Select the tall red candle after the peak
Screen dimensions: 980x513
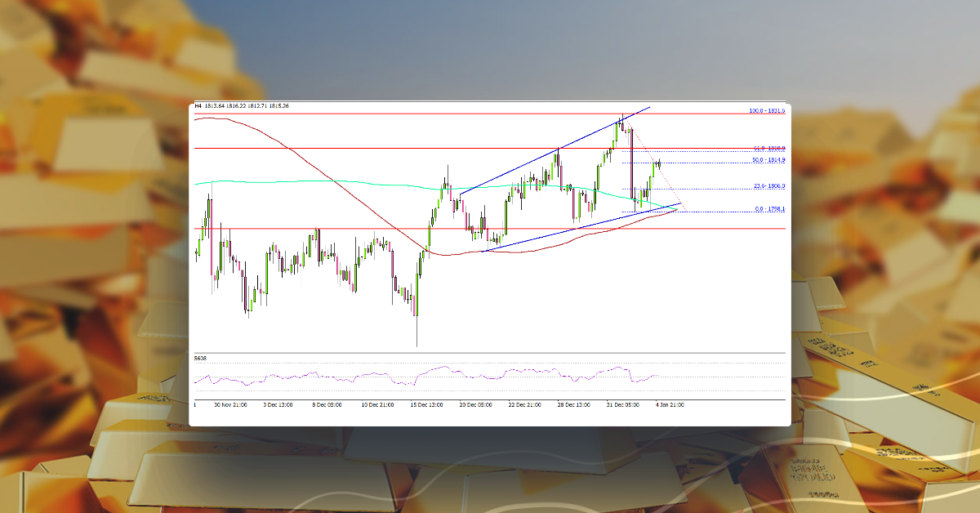630,163
